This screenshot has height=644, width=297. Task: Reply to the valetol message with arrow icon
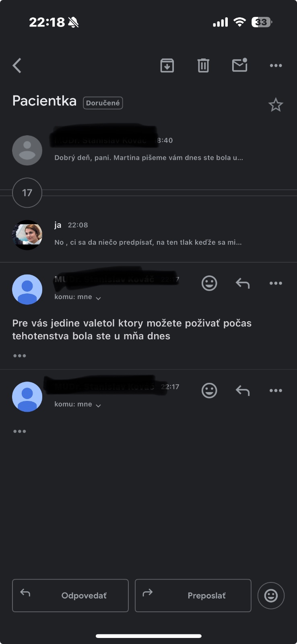[x=243, y=283]
